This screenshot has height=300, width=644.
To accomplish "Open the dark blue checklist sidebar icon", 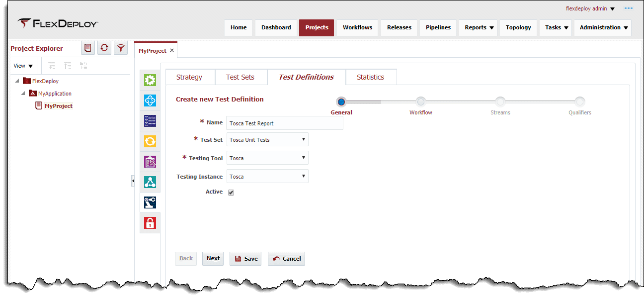I will [x=150, y=121].
